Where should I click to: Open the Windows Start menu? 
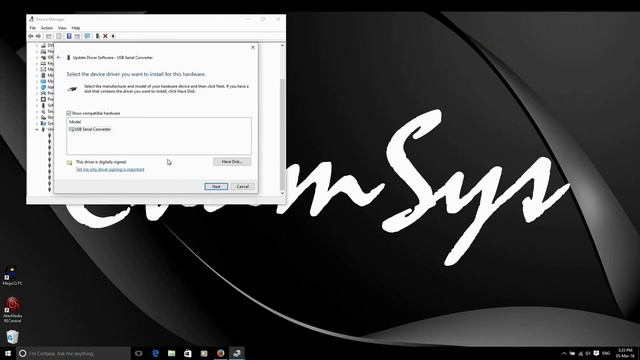coord(8,353)
